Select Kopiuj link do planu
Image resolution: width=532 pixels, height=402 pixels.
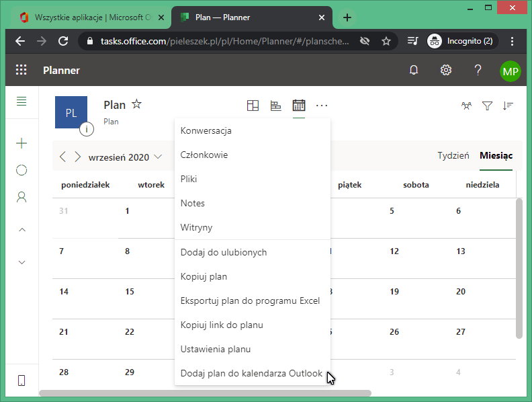(x=253, y=325)
